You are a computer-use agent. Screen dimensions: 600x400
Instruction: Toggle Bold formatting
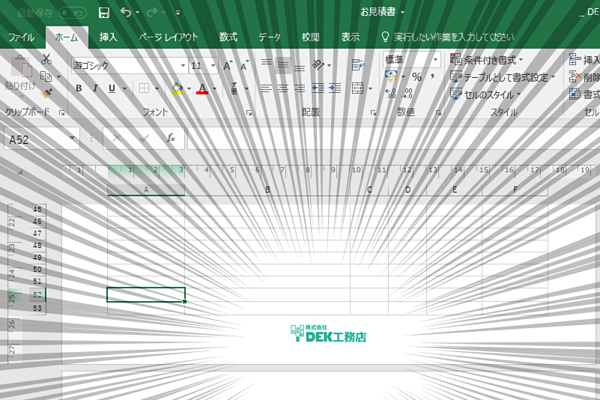[x=78, y=88]
